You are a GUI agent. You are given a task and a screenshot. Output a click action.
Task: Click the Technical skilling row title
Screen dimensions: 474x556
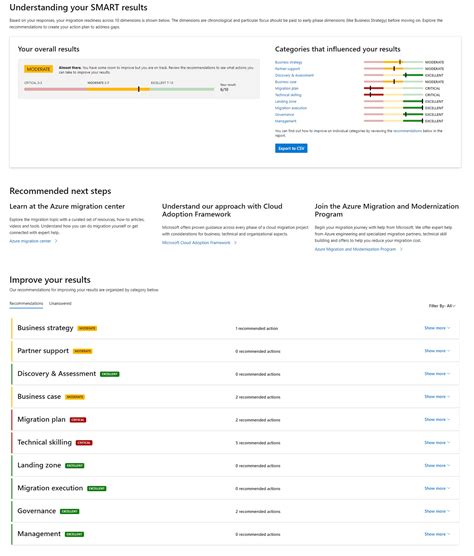click(x=44, y=443)
